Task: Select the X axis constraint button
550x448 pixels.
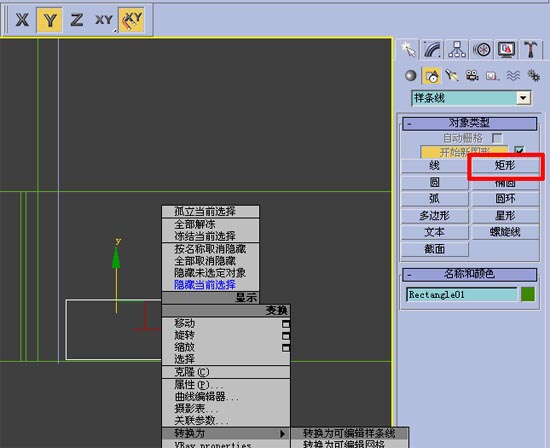Action: [x=22, y=20]
